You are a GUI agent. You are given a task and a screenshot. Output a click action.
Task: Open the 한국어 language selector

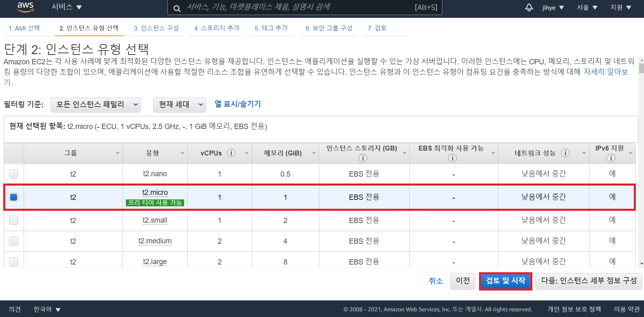[47, 309]
